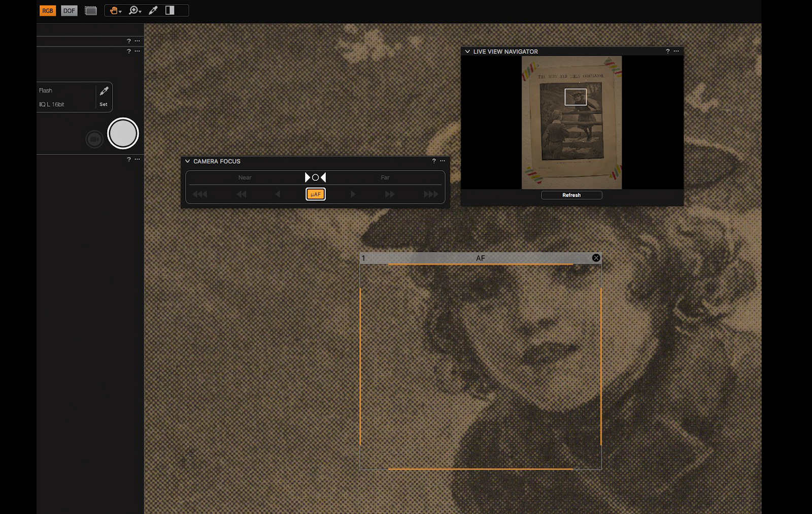Toggle the DOF view mode
This screenshot has width=812, height=514.
coord(69,11)
